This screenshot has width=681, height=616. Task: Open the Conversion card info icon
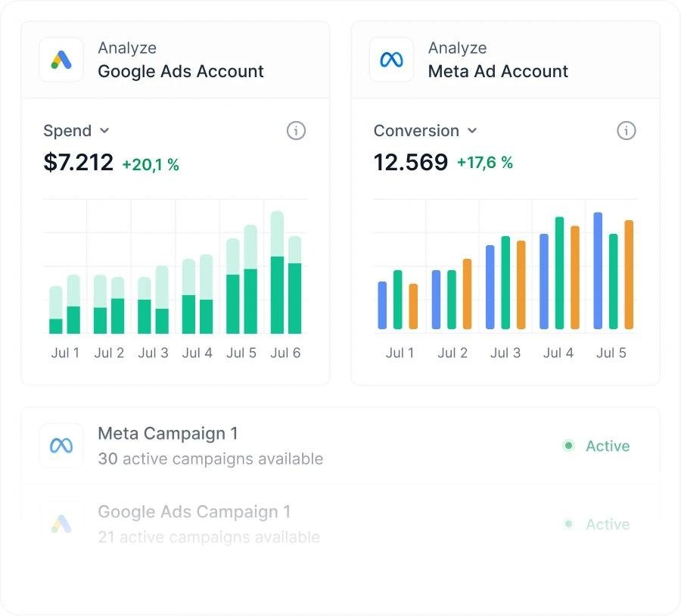[626, 131]
